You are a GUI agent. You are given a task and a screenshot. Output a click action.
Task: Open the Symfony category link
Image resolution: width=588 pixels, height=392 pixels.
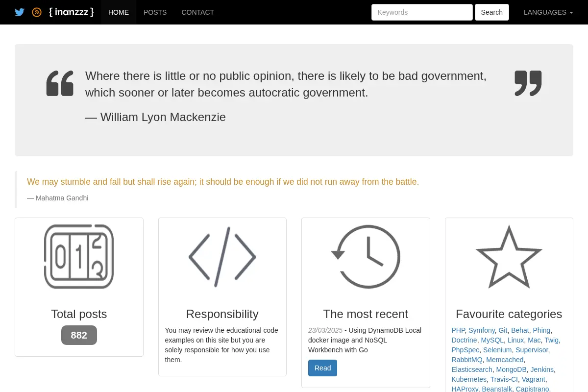pos(482,330)
